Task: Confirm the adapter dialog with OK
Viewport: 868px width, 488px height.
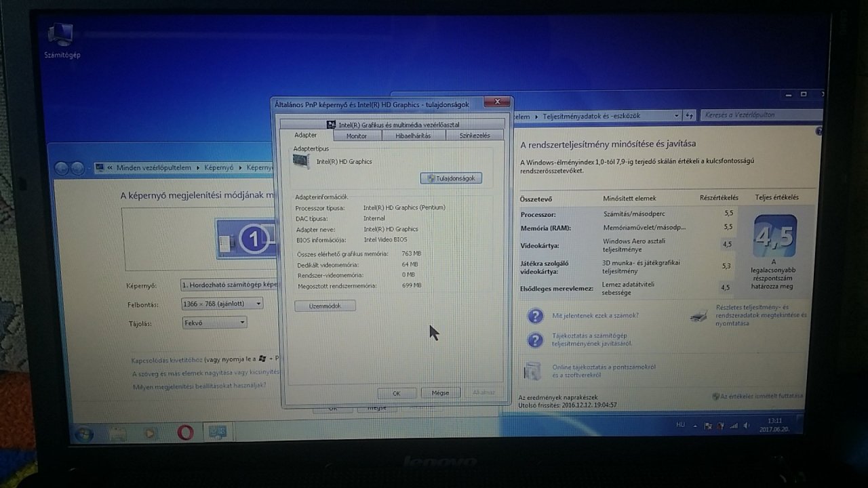Action: [x=396, y=393]
